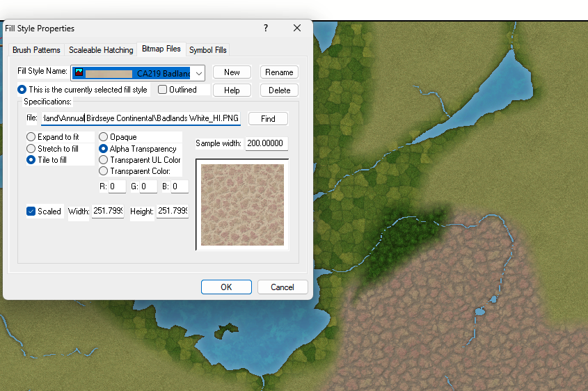Choose the Stretch to fill radio button
Image resolution: width=588 pixels, height=391 pixels.
[x=31, y=148]
